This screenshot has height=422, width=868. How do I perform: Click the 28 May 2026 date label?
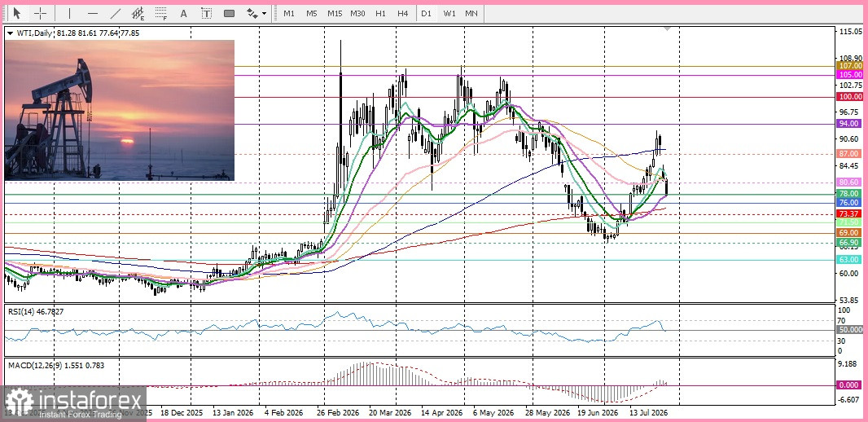pyautogui.click(x=546, y=413)
